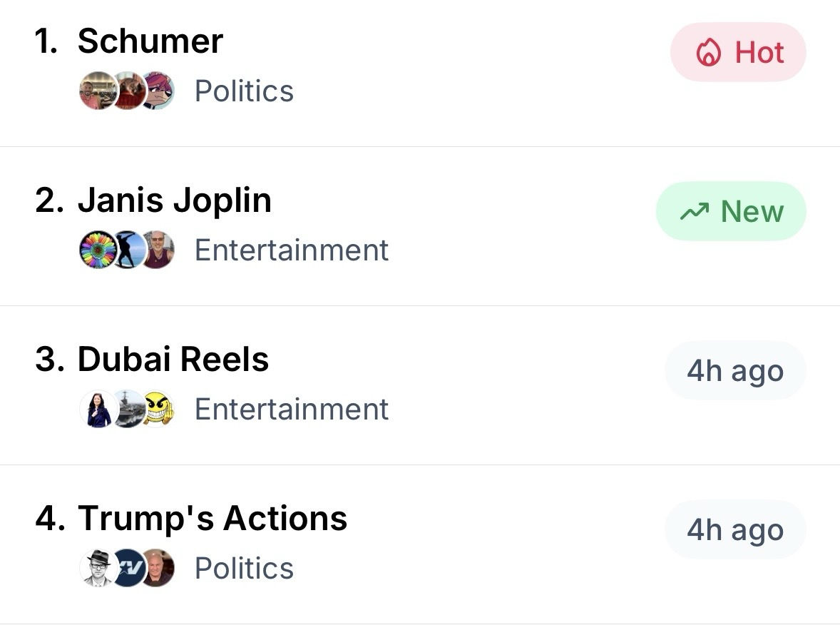The image size is (840, 635).
Task: Click the 4h ago badge for Dubai Reels
Action: pyautogui.click(x=735, y=371)
